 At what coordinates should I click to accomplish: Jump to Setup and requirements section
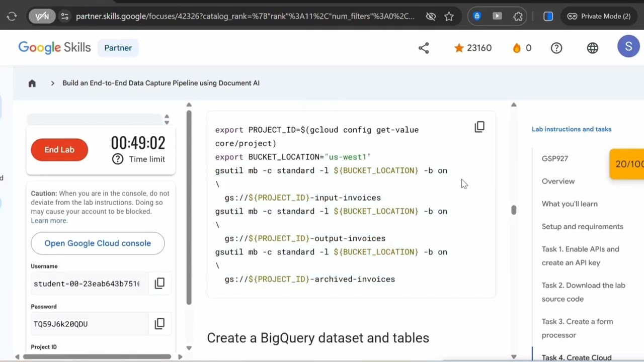pos(583,226)
